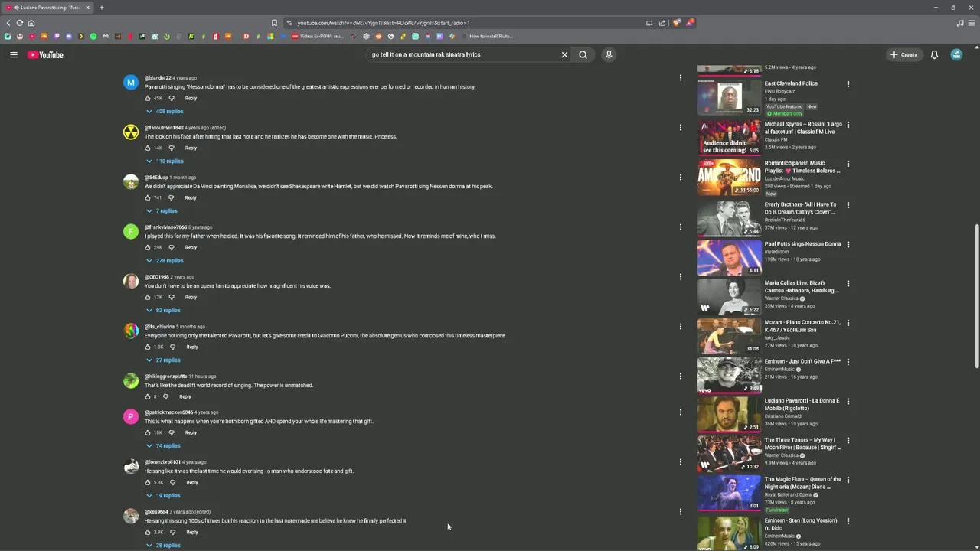Image resolution: width=980 pixels, height=551 pixels.
Task: Open the account avatar menu
Action: click(x=956, y=54)
